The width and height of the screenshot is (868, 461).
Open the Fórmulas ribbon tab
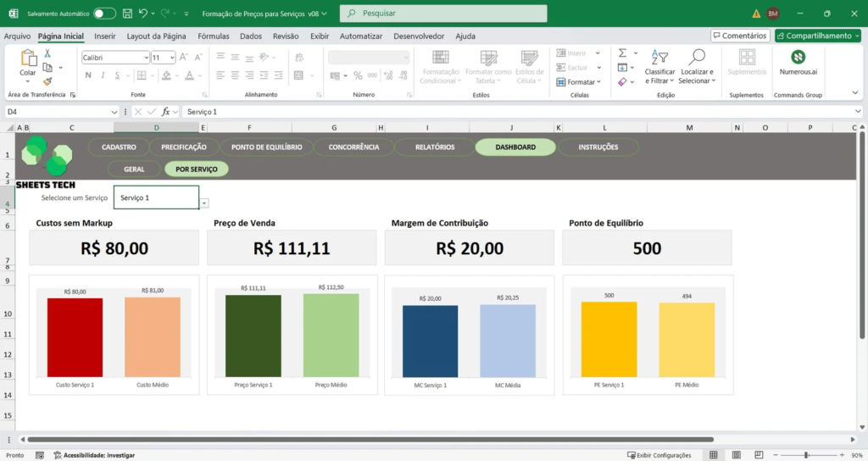(x=213, y=36)
